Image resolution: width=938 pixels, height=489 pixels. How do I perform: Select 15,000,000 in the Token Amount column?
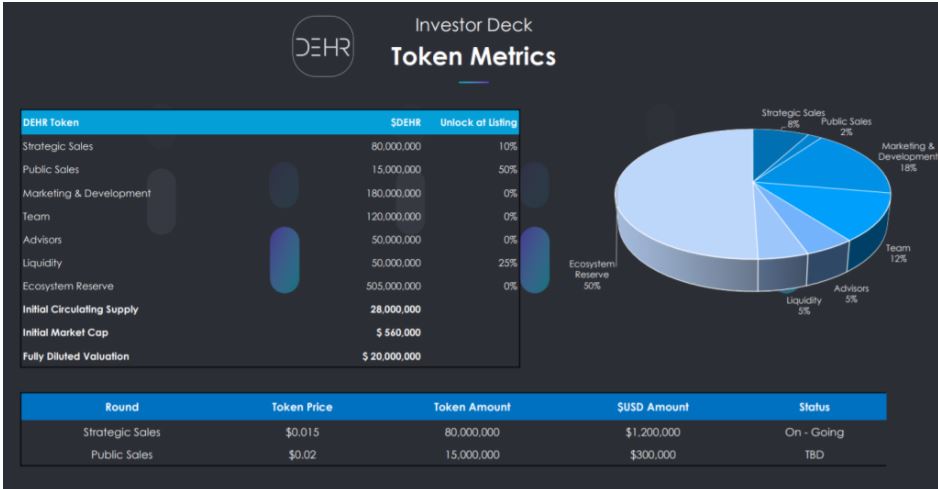[472, 455]
